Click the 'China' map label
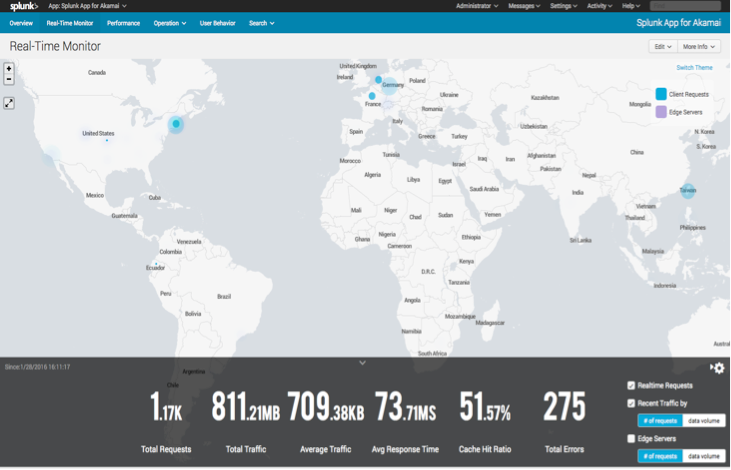The width and height of the screenshot is (731, 470). pyautogui.click(x=637, y=152)
